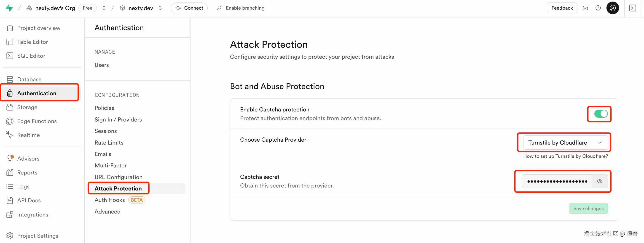This screenshot has width=644, height=243.
Task: Open the Sessions configuration page
Action: (105, 131)
